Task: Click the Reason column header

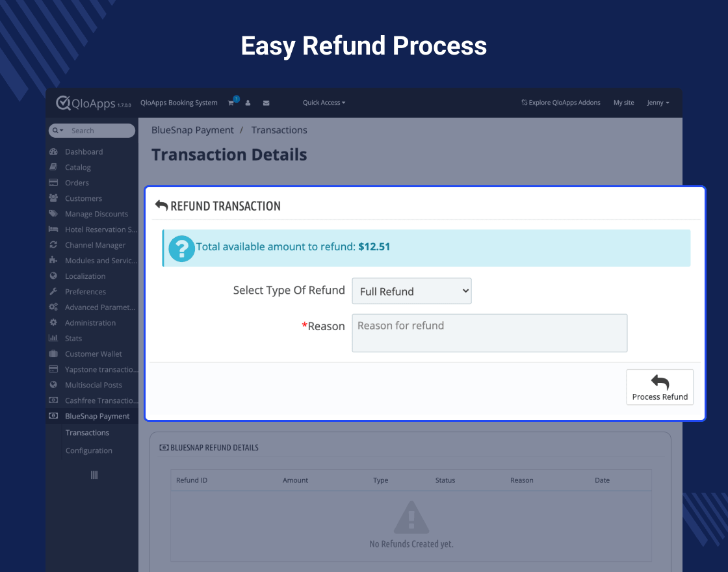Action: coord(522,480)
